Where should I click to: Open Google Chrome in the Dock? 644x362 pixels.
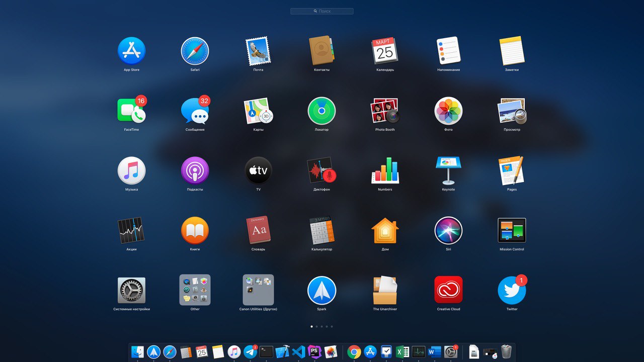pos(354,351)
